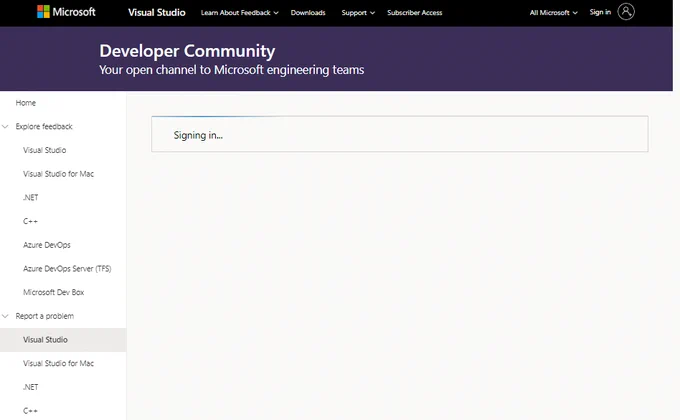The image size is (680, 420).
Task: Select the Explore feedback heading
Action: [x=44, y=127]
